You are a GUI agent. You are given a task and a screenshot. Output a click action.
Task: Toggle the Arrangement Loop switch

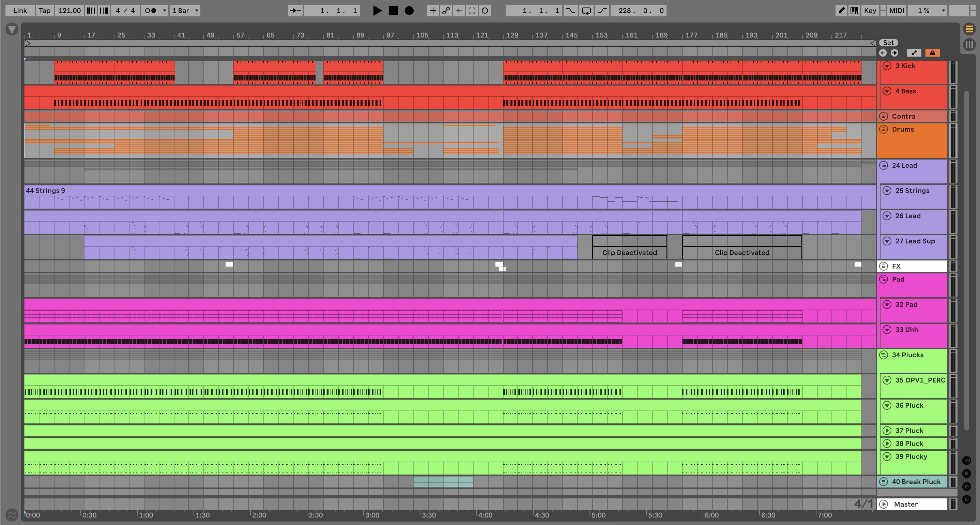[x=586, y=11]
